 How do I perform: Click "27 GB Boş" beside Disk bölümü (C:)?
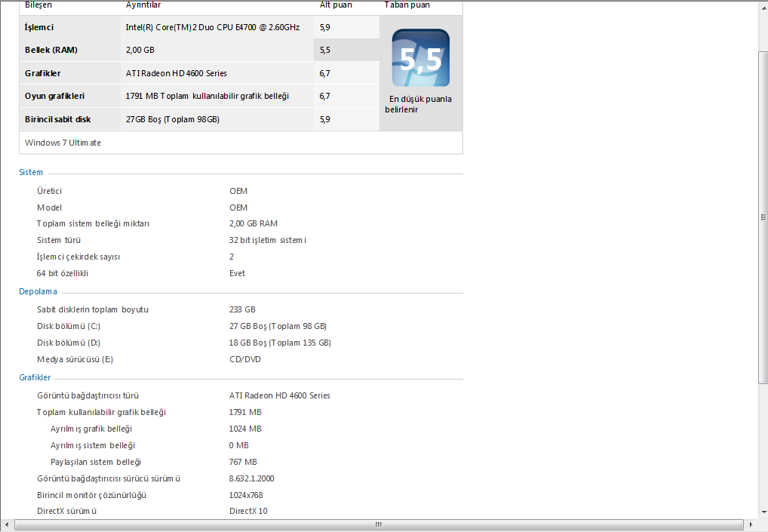pyautogui.click(x=248, y=326)
